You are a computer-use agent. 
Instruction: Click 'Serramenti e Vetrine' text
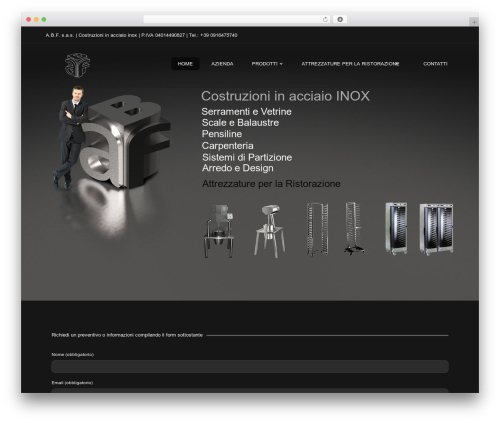[x=246, y=111]
